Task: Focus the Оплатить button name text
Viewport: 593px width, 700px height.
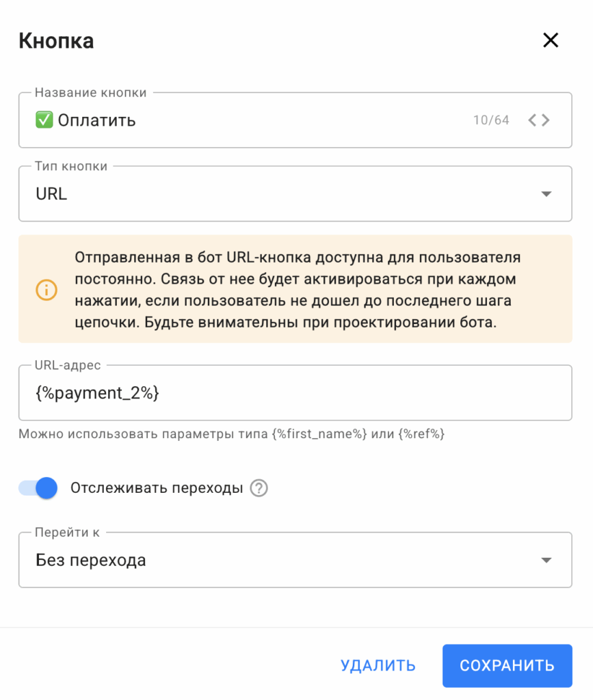Action: pos(96,121)
